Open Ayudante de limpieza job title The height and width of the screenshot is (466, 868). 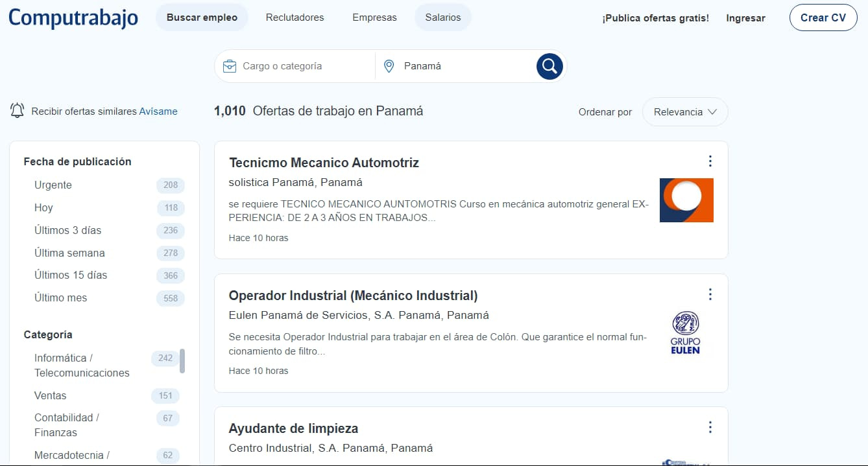coord(293,428)
